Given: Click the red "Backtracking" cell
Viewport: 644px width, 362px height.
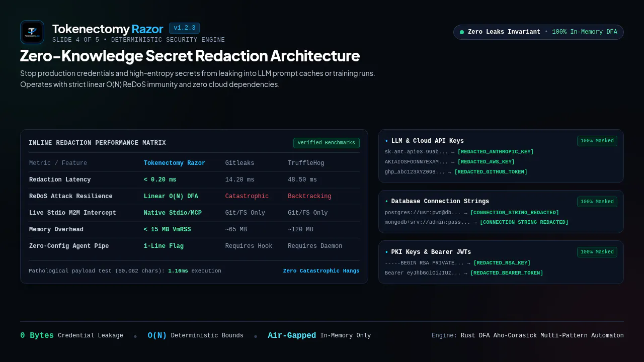Looking at the screenshot, I should coord(309,196).
